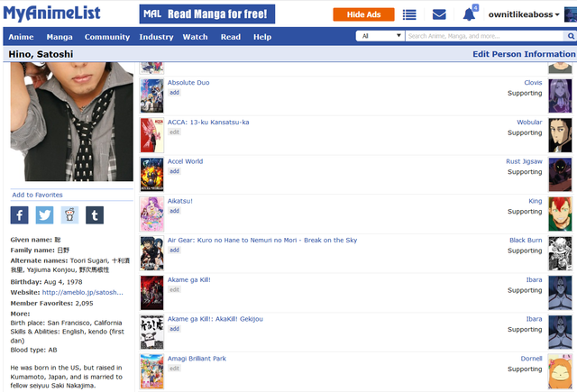Click the Read Manga for free banner

pos(207,14)
